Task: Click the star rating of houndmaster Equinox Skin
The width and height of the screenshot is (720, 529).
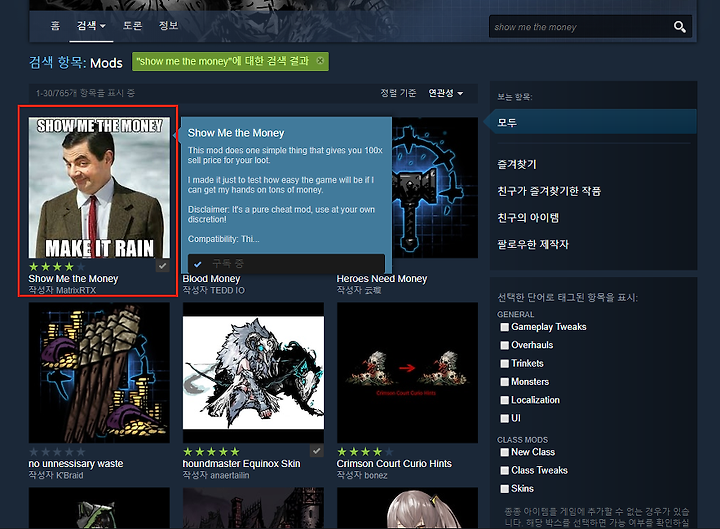Action: (211, 452)
